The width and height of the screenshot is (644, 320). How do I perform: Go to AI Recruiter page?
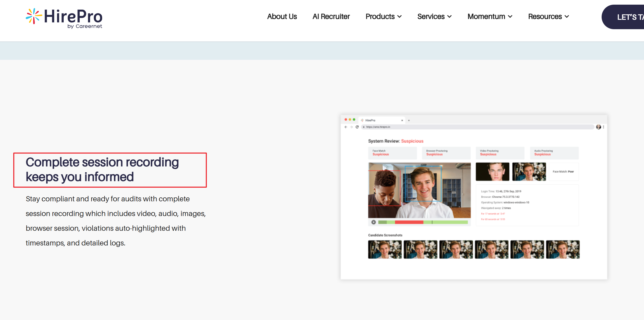tap(331, 16)
